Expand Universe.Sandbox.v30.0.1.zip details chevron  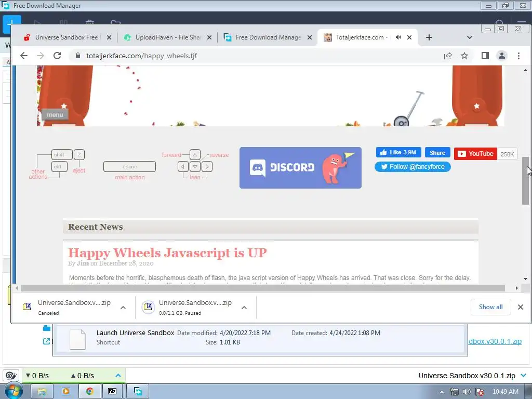pyautogui.click(x=524, y=376)
